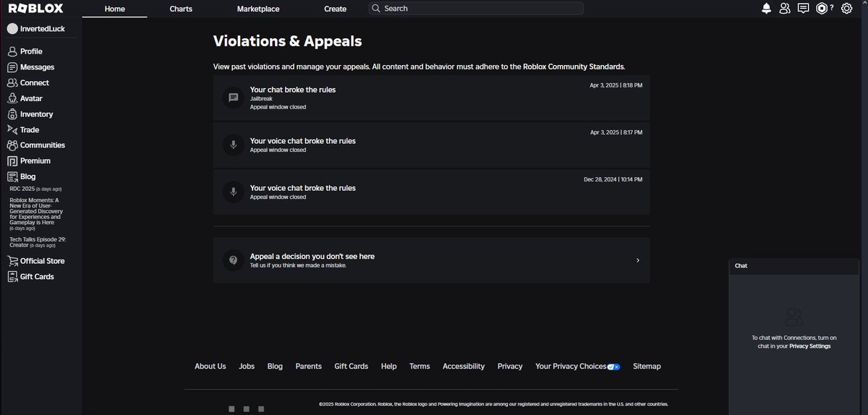Open the Jobs footer link
Viewport: 868px width, 415px height.
247,367
